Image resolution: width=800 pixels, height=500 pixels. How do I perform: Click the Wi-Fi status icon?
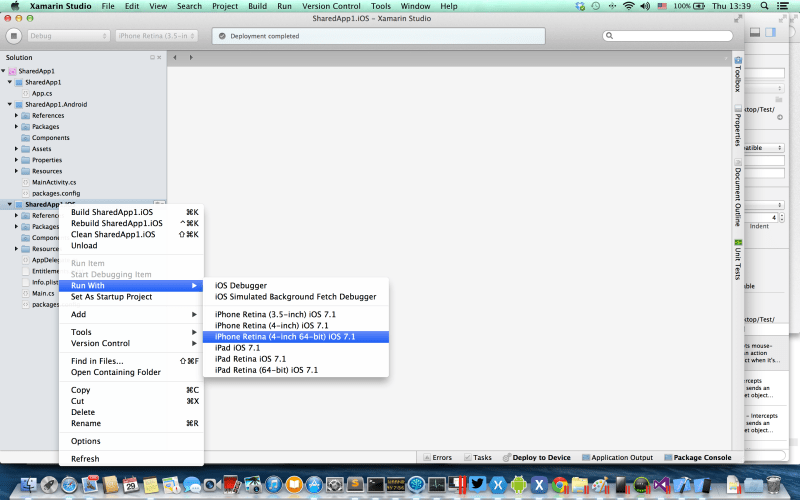629,6
